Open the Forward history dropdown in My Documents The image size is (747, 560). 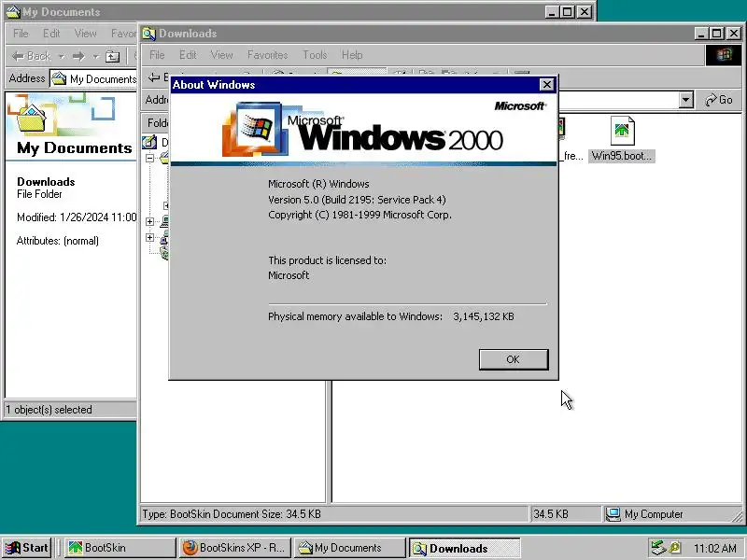pos(96,57)
